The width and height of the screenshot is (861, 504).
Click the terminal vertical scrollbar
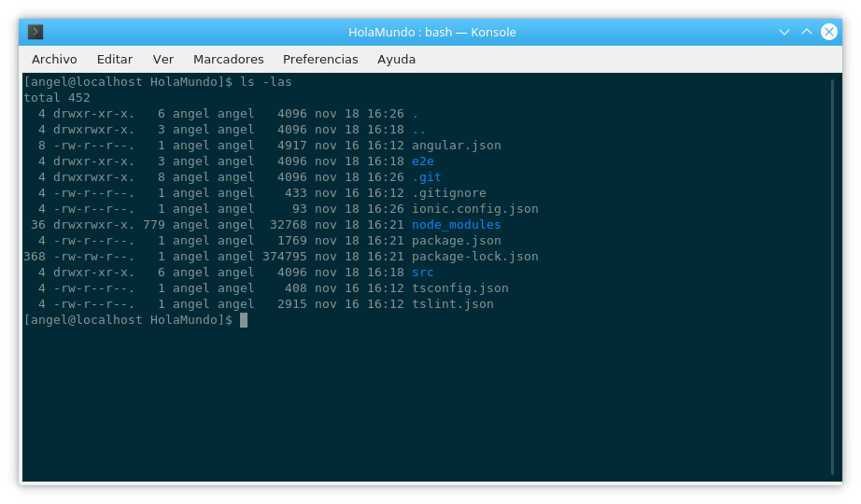pyautogui.click(x=832, y=277)
